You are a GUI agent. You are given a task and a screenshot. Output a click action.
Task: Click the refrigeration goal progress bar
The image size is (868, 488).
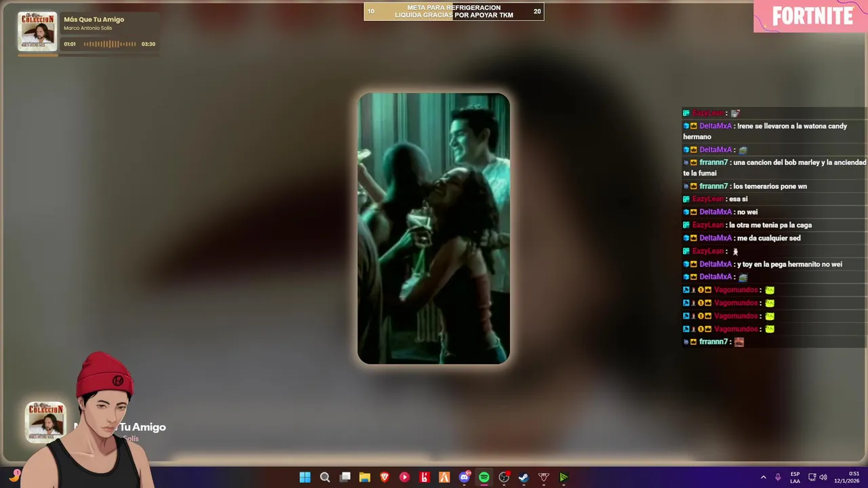pos(454,12)
